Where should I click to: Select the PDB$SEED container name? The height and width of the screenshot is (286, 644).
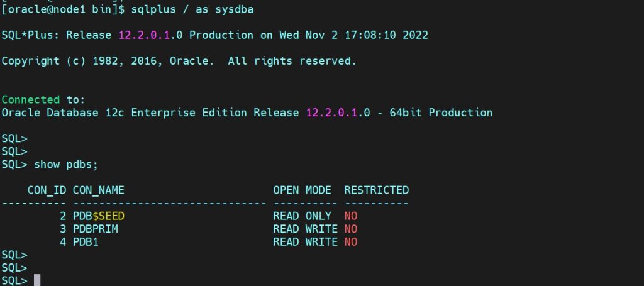click(103, 216)
